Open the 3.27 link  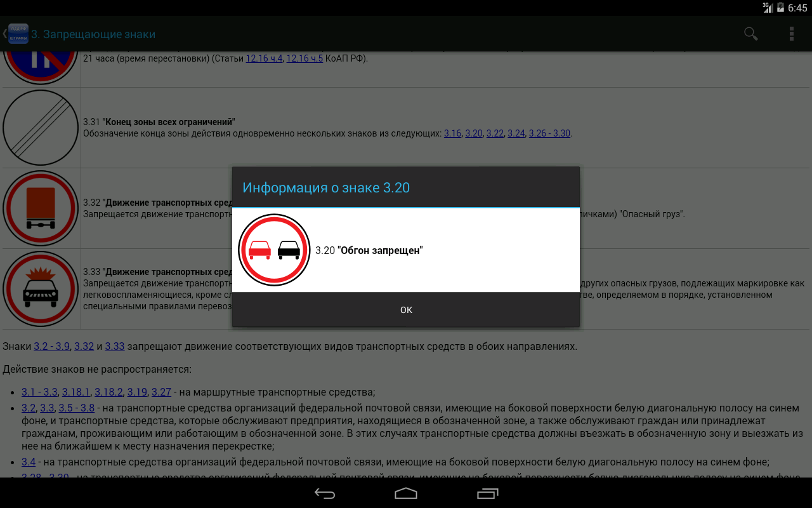[162, 392]
